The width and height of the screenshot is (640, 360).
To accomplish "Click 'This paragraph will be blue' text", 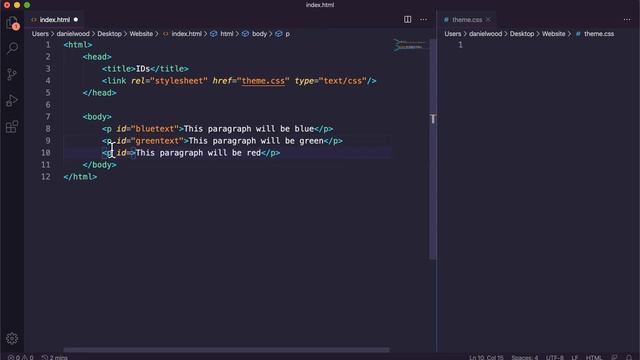I will coord(249,129).
